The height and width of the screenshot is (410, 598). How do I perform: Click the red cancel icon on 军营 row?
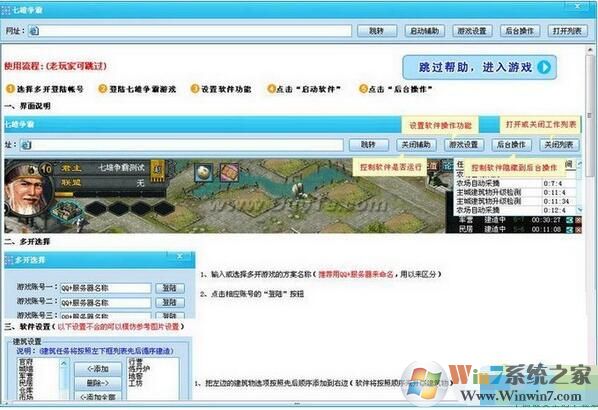(x=578, y=220)
